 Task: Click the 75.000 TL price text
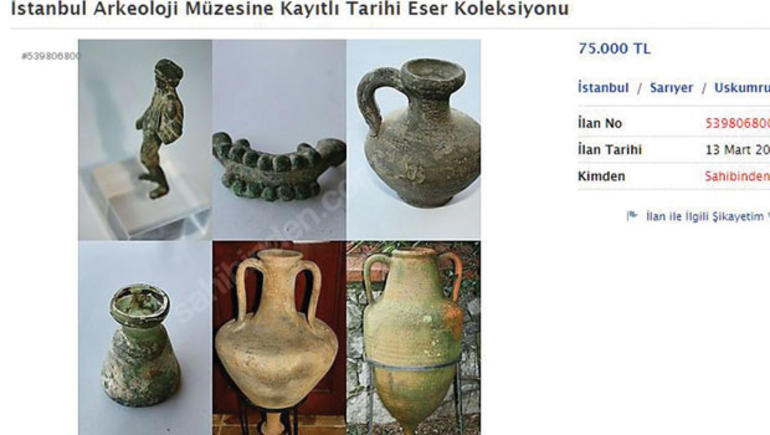click(x=614, y=49)
